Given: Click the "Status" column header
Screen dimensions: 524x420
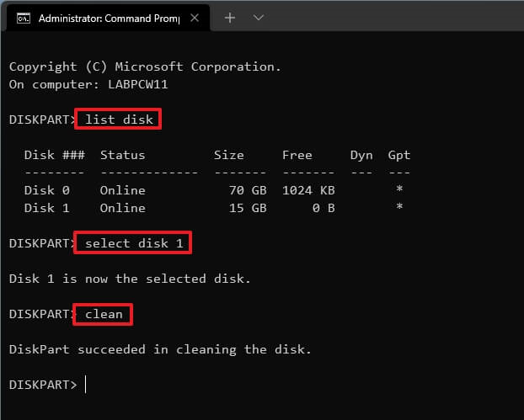Looking at the screenshot, I should click(x=122, y=155).
